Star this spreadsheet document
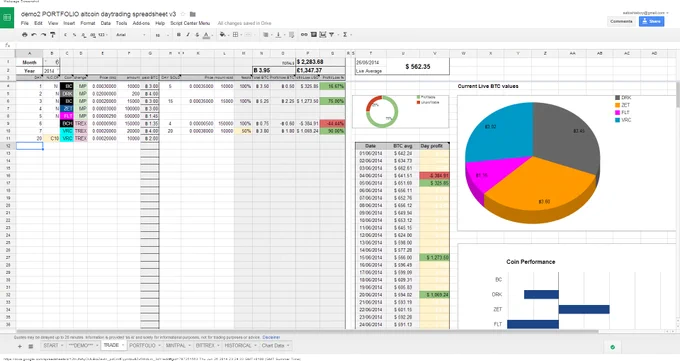Screen dimensions: 680x361 pyautogui.click(x=183, y=14)
